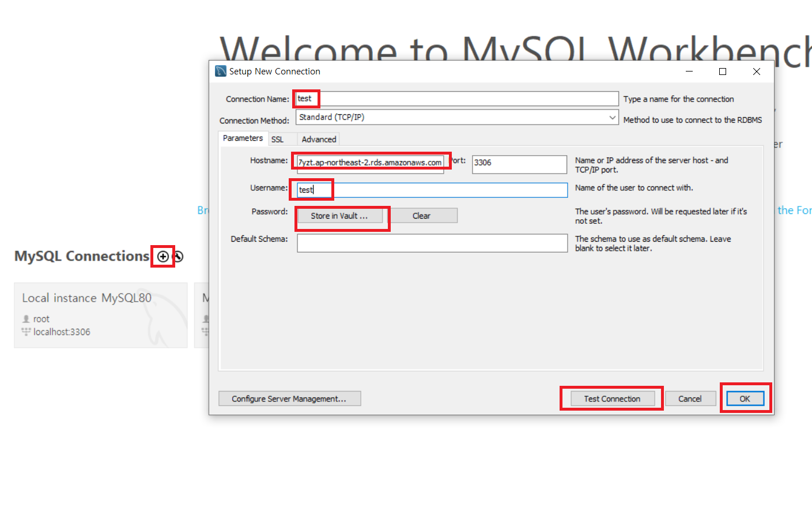Open the manage connections wrench icon
Image resolution: width=812 pixels, height=530 pixels.
pyautogui.click(x=178, y=257)
